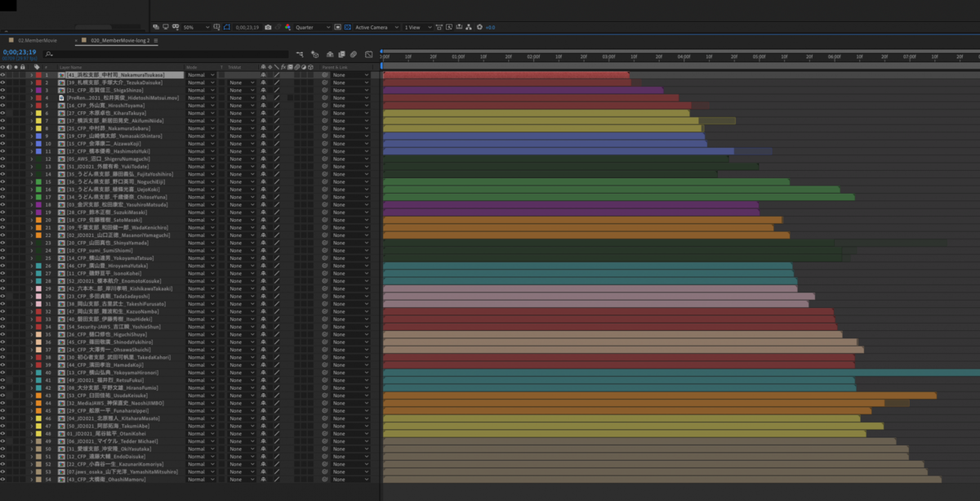Take a snapshot with the camera icon
This screenshot has width=980, height=501.
268,27
